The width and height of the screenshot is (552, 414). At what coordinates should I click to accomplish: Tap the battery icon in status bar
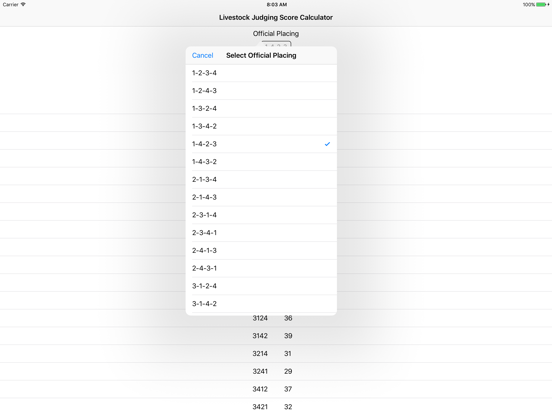click(542, 5)
